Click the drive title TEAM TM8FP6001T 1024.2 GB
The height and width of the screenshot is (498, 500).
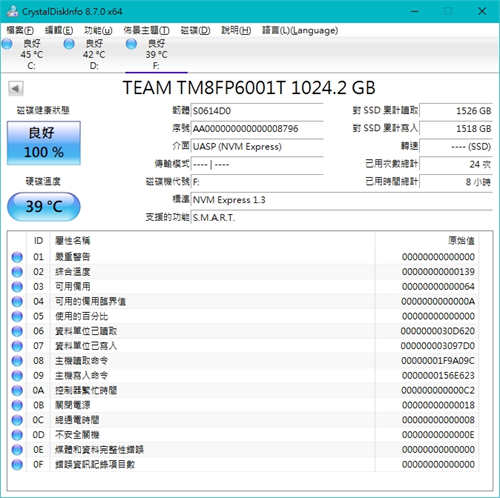coord(249,88)
